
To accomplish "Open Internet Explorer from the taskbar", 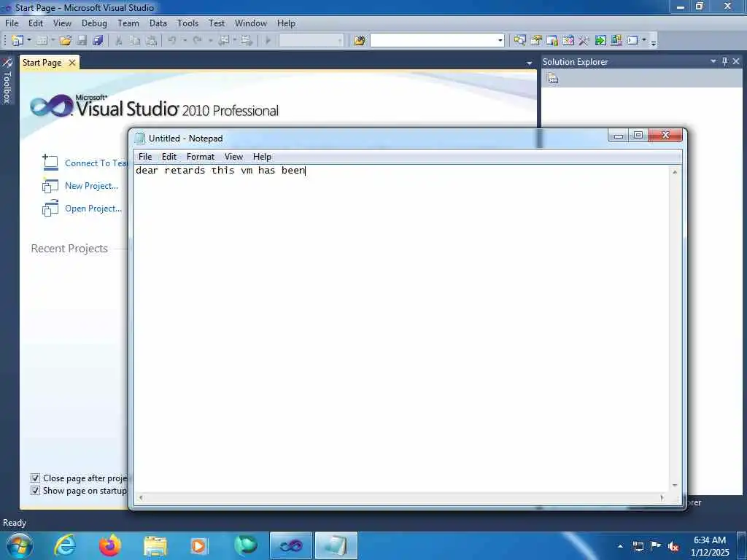I will click(65, 545).
